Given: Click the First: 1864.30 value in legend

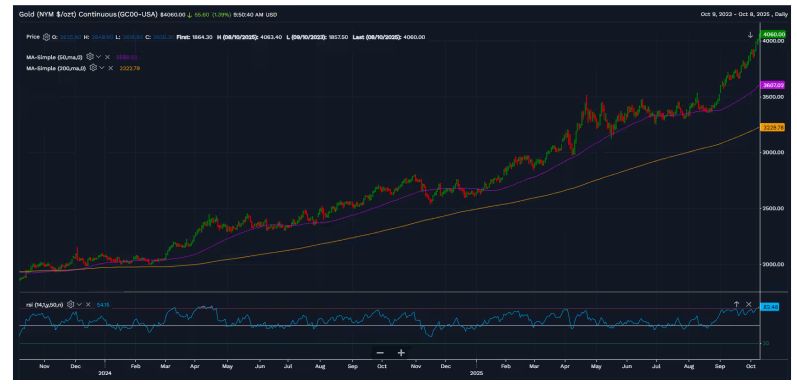Looking at the screenshot, I should (x=195, y=37).
